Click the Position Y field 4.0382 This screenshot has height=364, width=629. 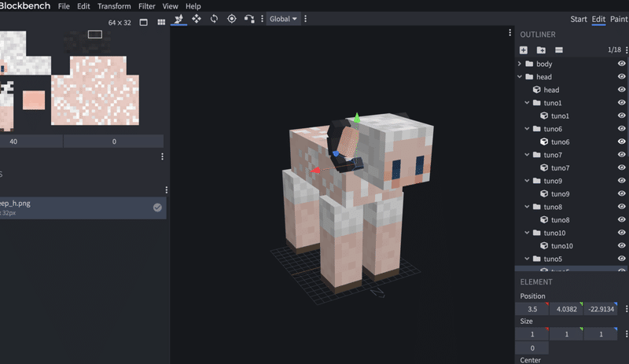(566, 309)
